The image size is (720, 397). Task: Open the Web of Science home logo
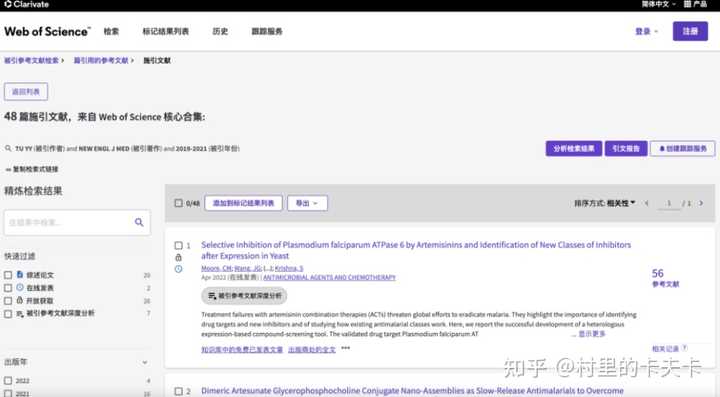[47, 32]
